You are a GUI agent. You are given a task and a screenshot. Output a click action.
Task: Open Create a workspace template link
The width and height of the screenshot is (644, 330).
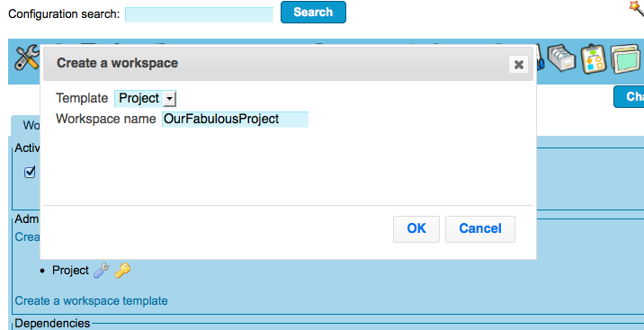tap(91, 301)
